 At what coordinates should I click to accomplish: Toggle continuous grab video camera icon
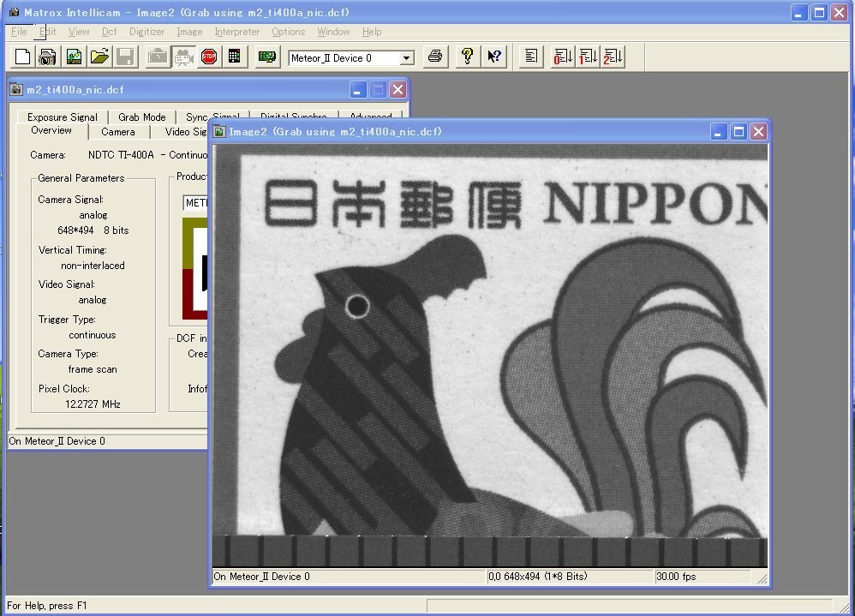[x=183, y=57]
